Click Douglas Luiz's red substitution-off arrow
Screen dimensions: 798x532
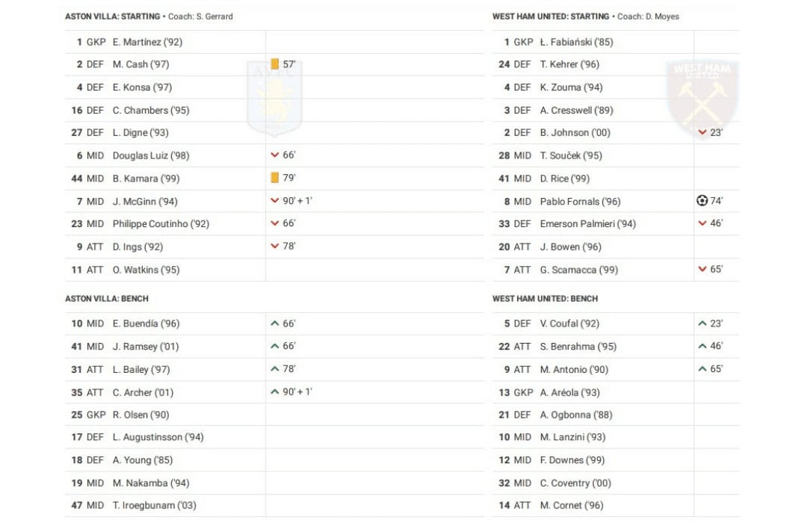pyautogui.click(x=275, y=155)
